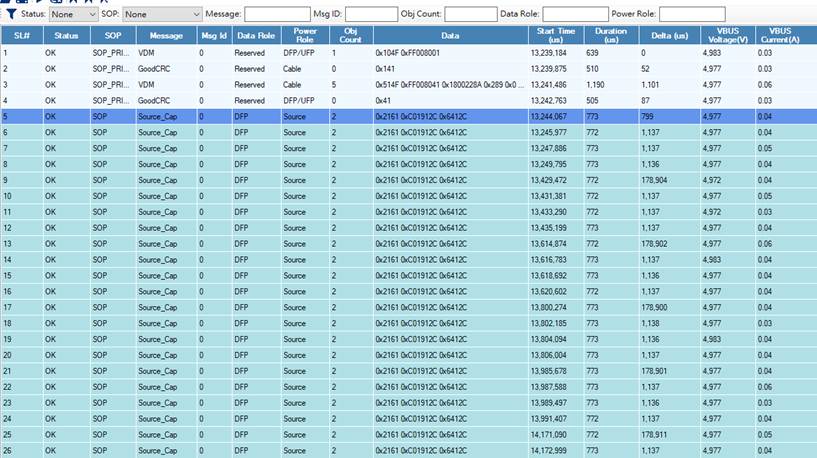Select 'SOP_PRI...' cell in row 1

(111, 53)
